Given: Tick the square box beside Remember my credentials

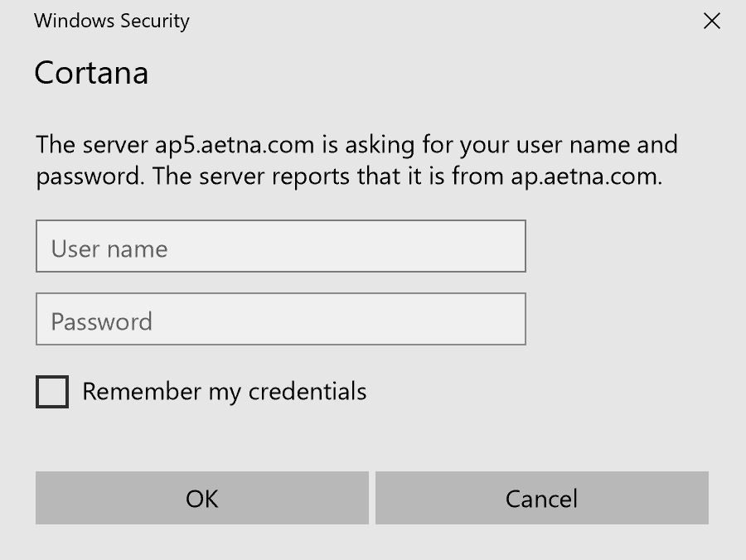Looking at the screenshot, I should coord(52,392).
